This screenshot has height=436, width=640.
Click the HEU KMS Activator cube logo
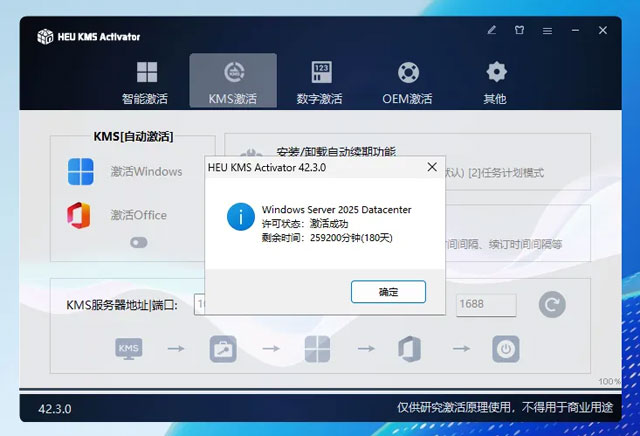45,36
